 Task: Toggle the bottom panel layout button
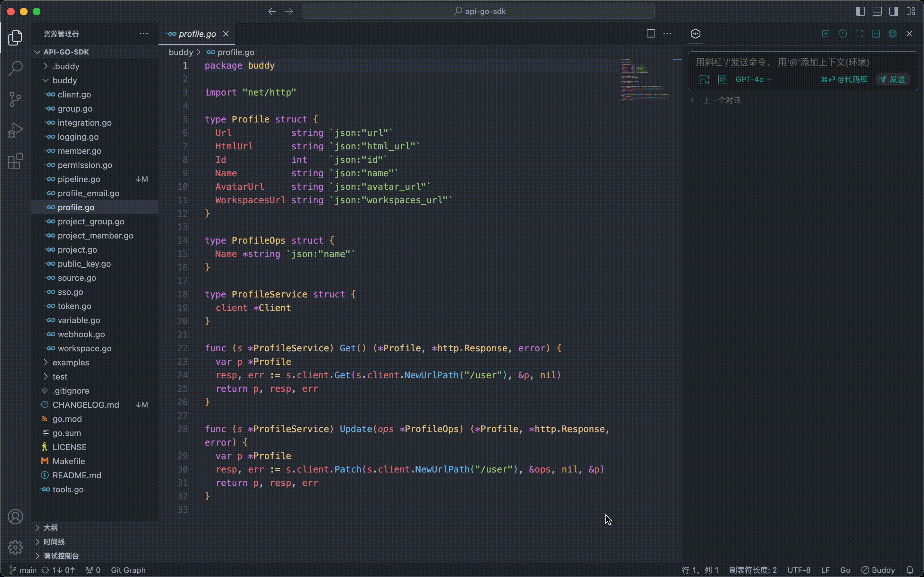877,12
